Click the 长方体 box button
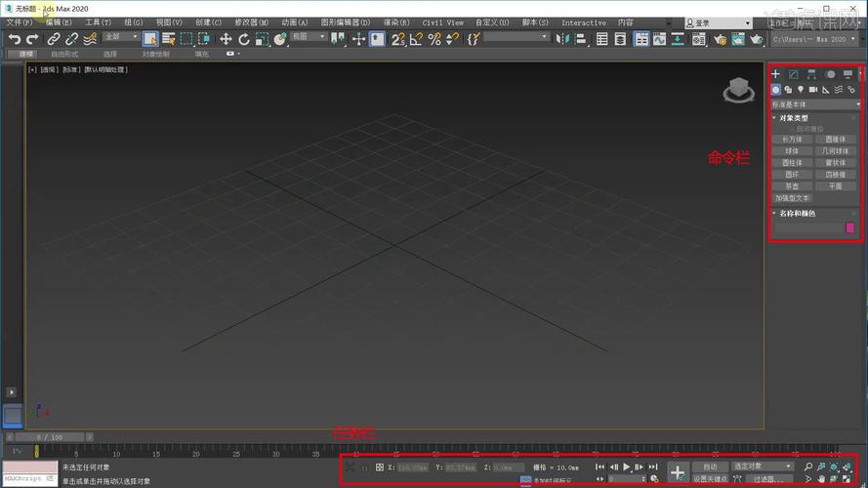This screenshot has width=868, height=488. coord(792,140)
